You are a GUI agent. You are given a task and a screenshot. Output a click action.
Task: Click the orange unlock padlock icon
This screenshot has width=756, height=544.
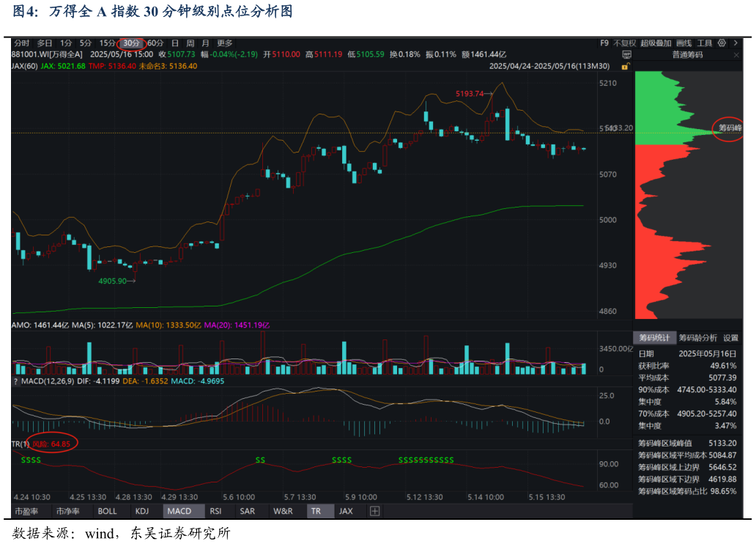(x=625, y=66)
